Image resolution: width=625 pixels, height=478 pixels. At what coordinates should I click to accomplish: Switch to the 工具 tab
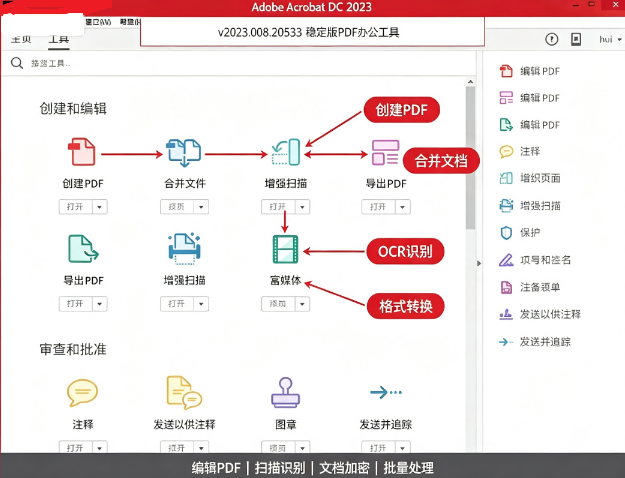59,40
